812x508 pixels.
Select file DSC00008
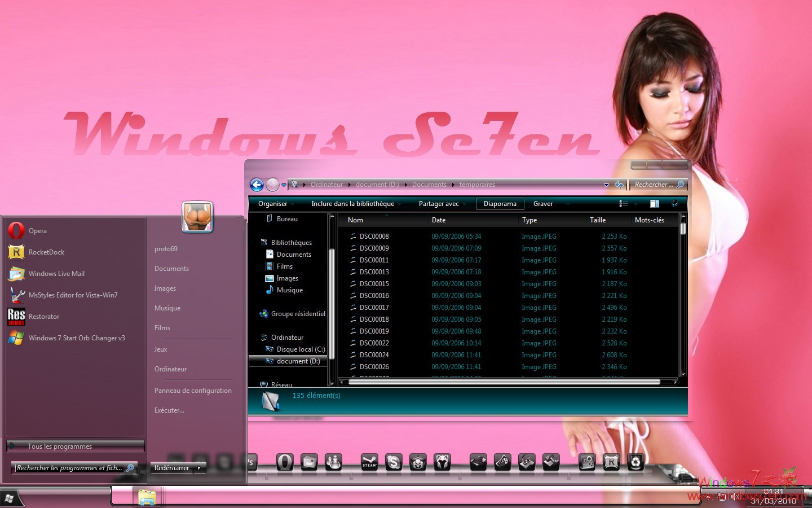[x=374, y=236]
